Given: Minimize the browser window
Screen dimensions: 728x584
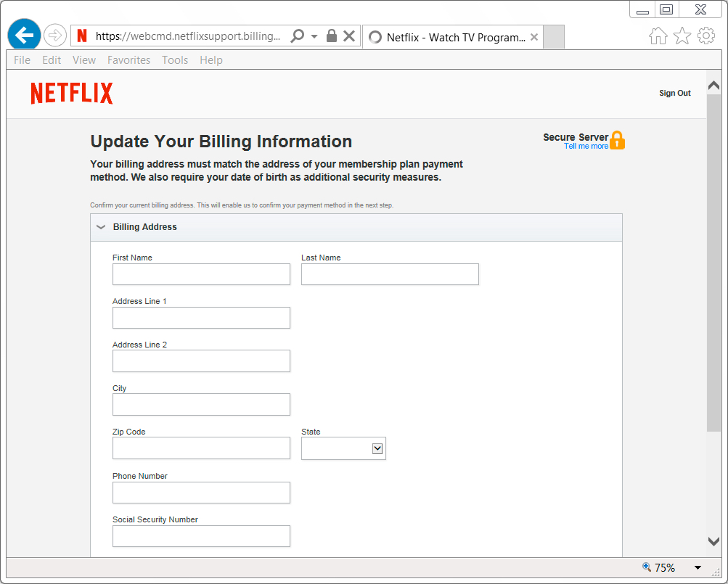Looking at the screenshot, I should tap(642, 10).
